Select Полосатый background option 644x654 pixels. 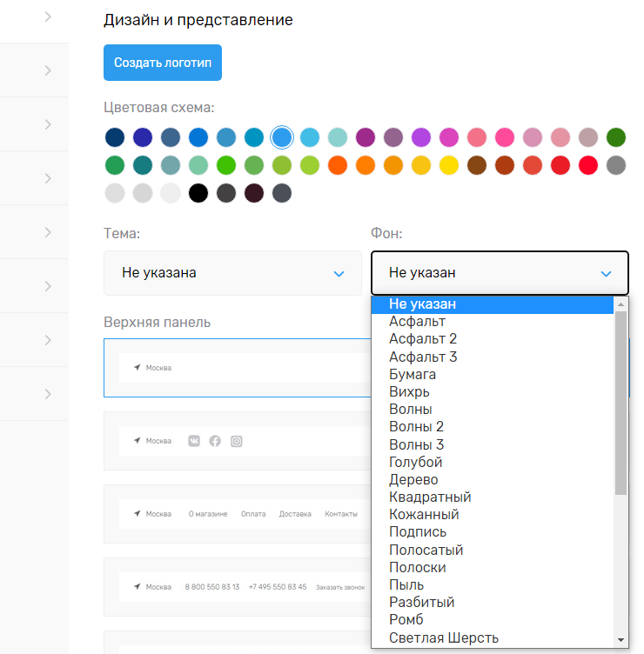coord(492,551)
